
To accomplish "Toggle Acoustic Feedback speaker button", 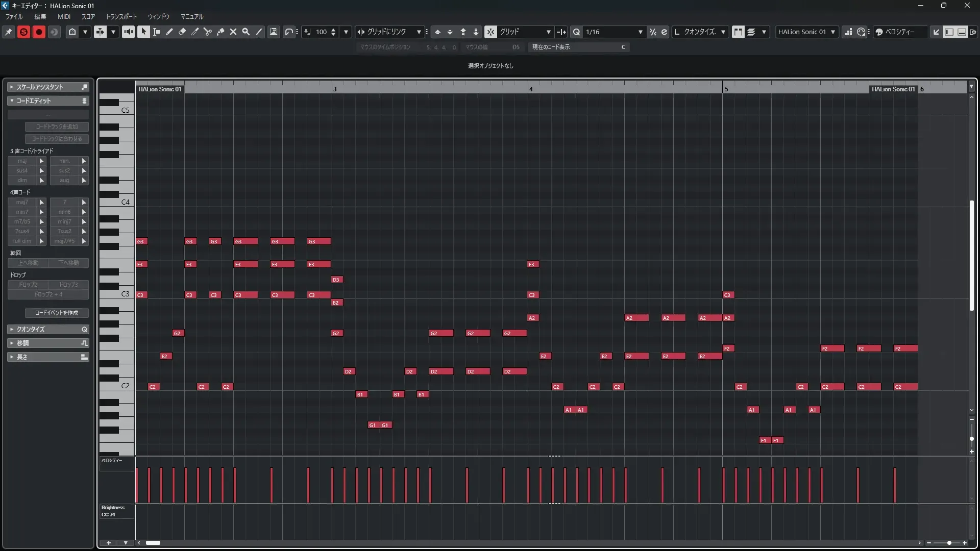I will point(128,32).
